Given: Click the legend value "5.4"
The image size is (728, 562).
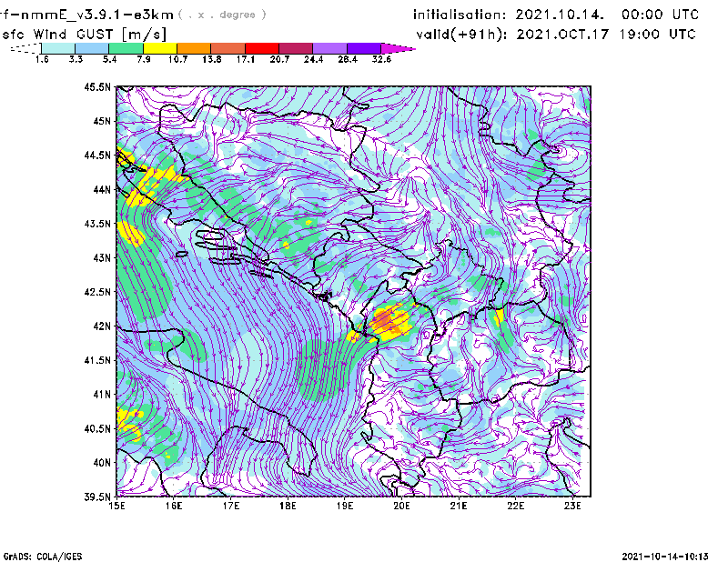Looking at the screenshot, I should [x=109, y=59].
